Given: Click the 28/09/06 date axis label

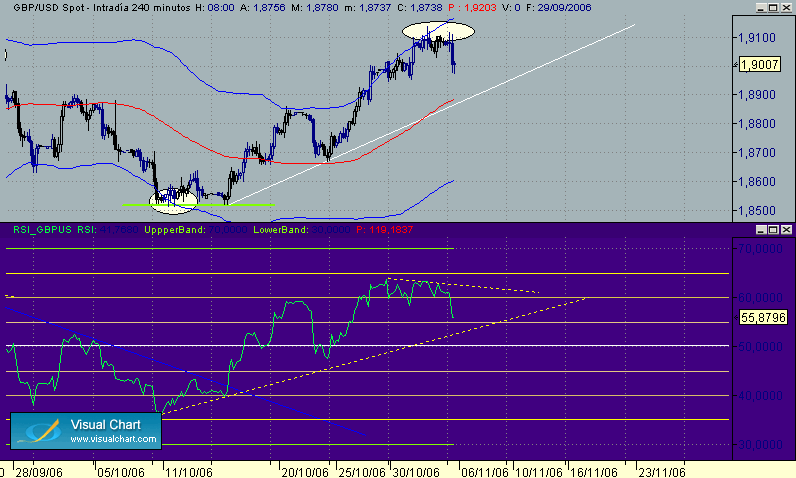Looking at the screenshot, I should tap(39, 472).
